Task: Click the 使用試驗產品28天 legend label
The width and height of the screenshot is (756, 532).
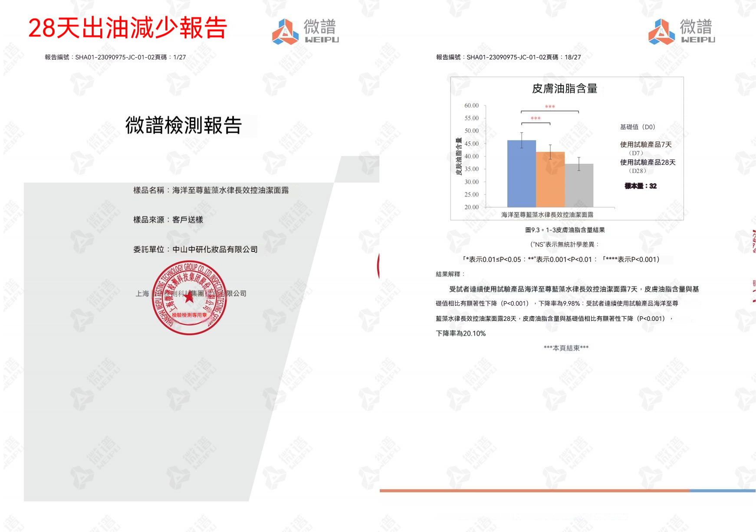Action: [x=648, y=163]
